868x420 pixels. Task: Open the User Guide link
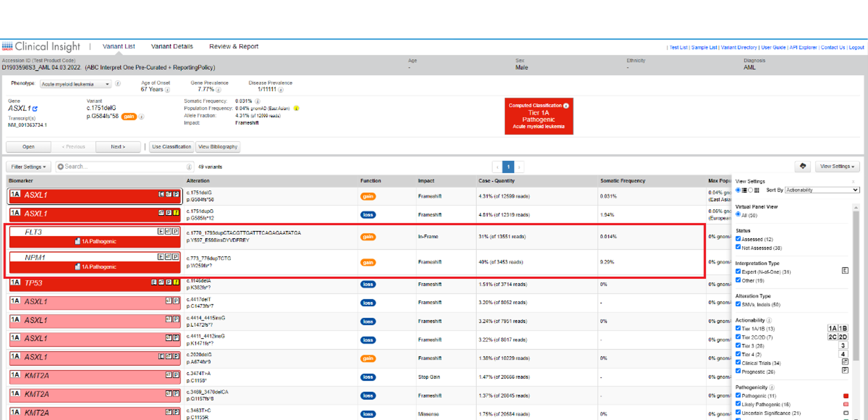coord(773,48)
